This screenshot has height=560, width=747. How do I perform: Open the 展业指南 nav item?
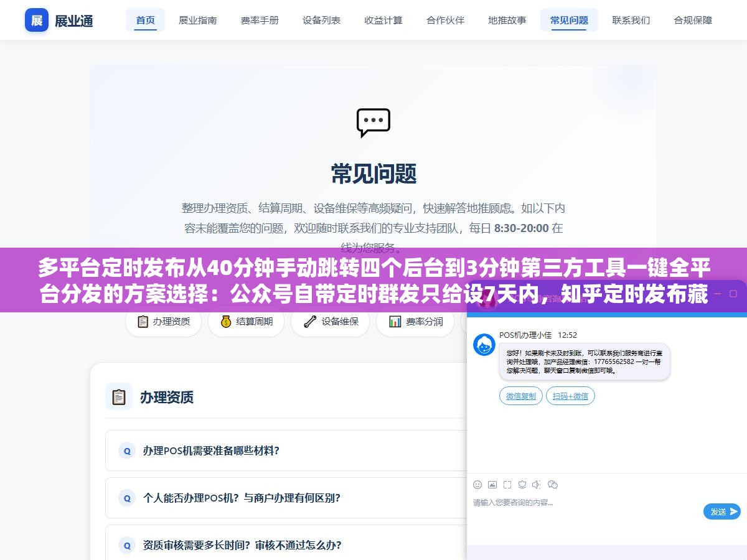pyautogui.click(x=198, y=20)
